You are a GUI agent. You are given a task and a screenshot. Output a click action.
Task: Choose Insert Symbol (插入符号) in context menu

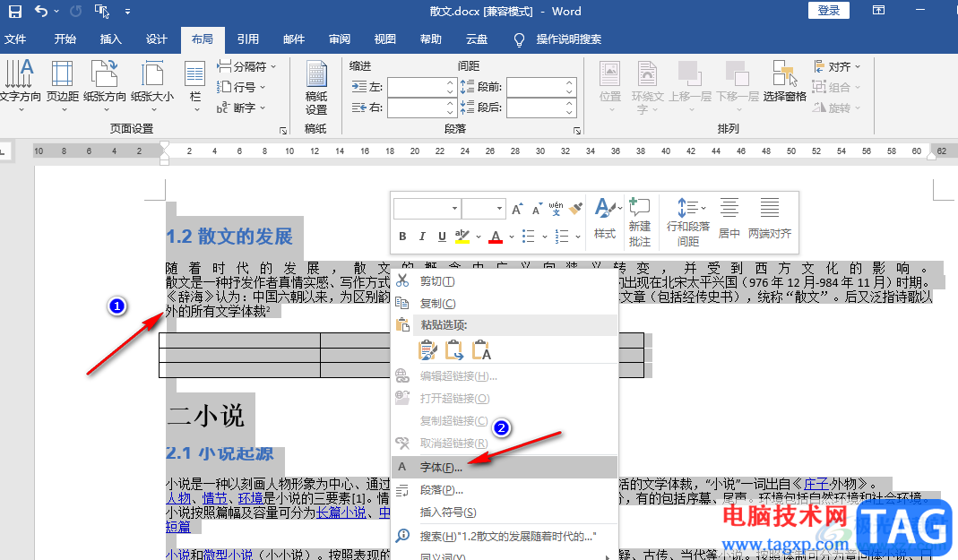tap(504, 513)
